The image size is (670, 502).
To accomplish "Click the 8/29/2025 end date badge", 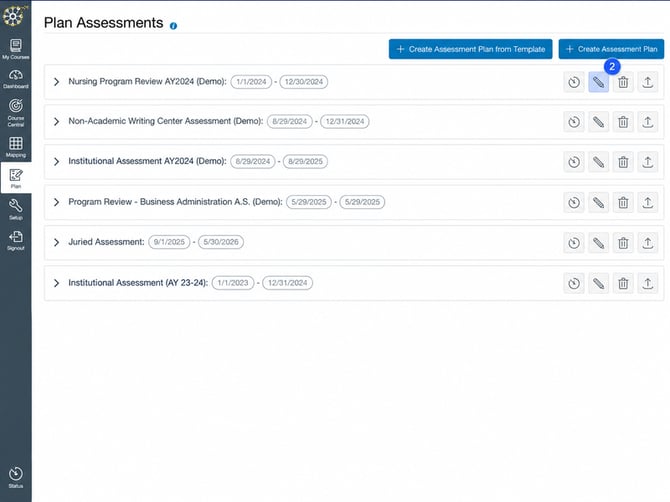I will (306, 161).
